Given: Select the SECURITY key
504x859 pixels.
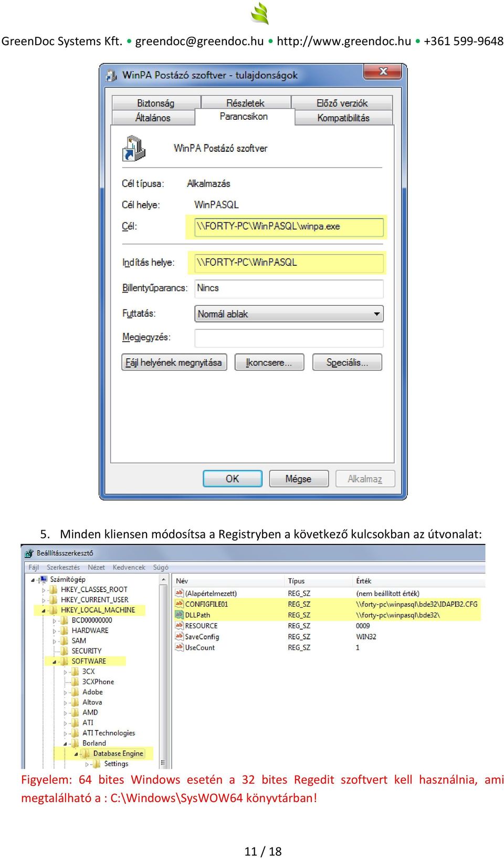Looking at the screenshot, I should pyautogui.click(x=87, y=651).
